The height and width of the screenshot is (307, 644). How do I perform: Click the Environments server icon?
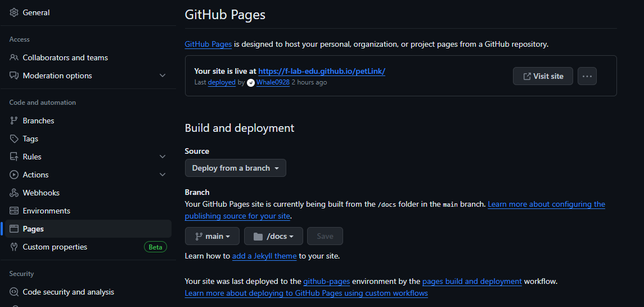pyautogui.click(x=14, y=211)
